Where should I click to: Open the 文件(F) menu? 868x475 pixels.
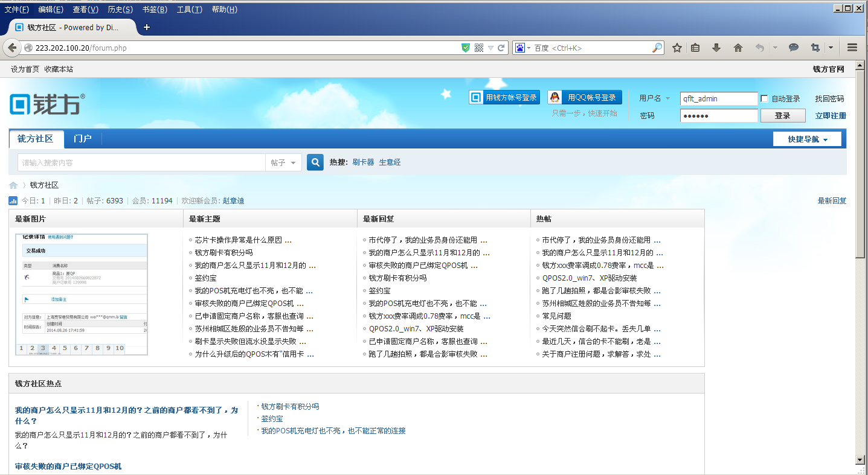tap(16, 10)
